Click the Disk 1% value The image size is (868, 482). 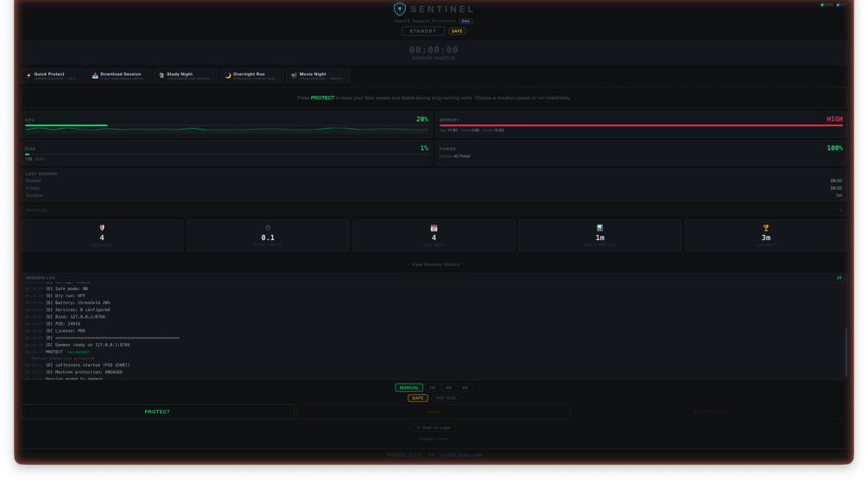point(424,148)
